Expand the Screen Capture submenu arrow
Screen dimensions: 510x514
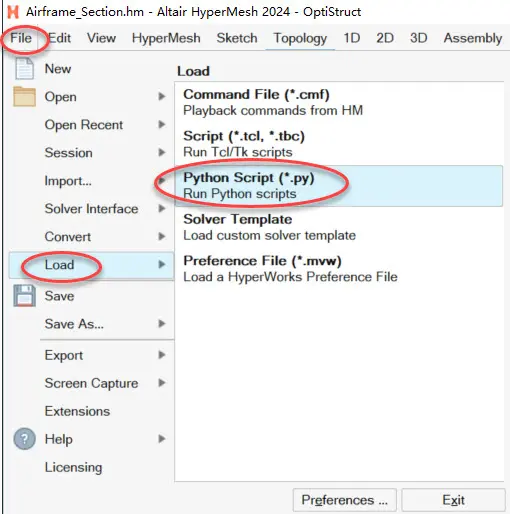(x=162, y=383)
